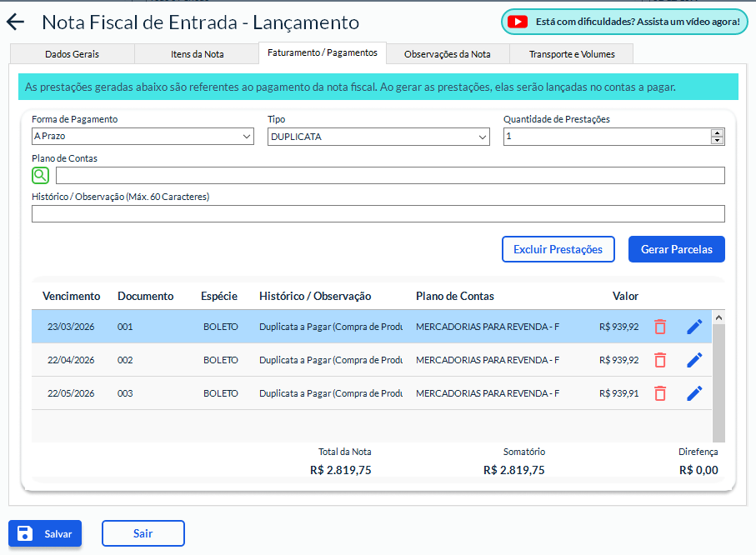
Task: Click the Plano de Contas search icon
Action: (x=41, y=175)
